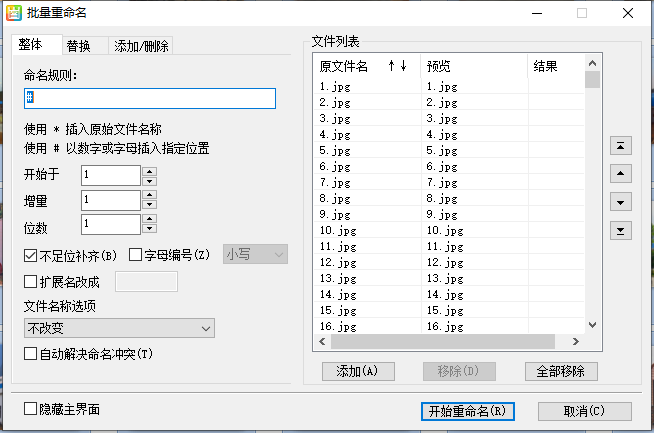Check the 隐藏主界面 checkbox
This screenshot has width=654, height=433.
pos(30,409)
